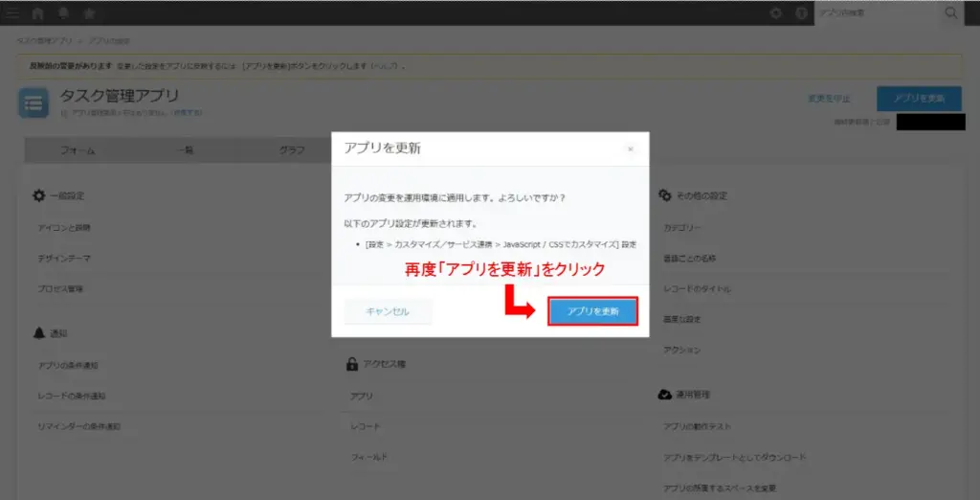The height and width of the screenshot is (500, 980).
Task: Open the help link in the yellow notice
Action: coord(387,66)
